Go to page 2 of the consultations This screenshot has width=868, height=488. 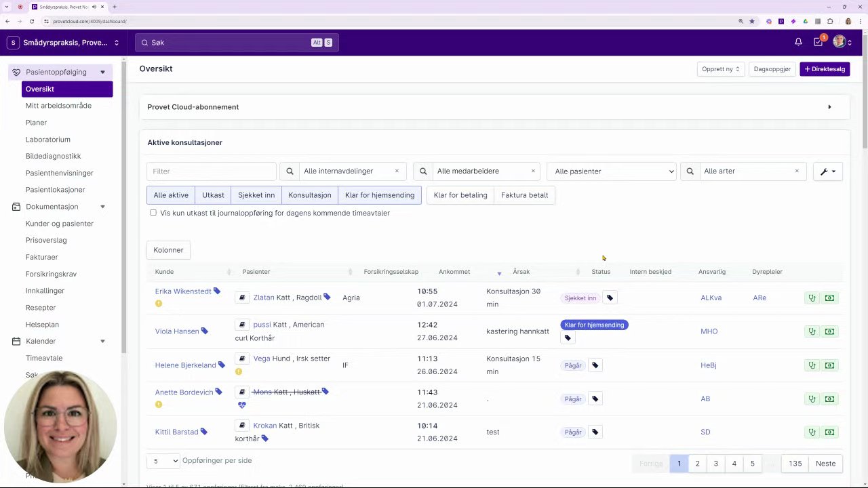pos(697,464)
